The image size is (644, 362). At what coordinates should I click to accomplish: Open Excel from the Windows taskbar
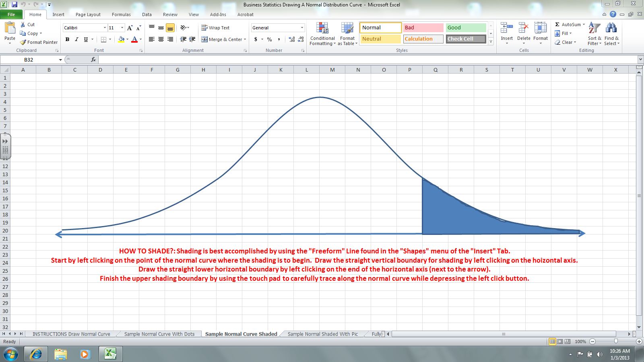pos(110,354)
